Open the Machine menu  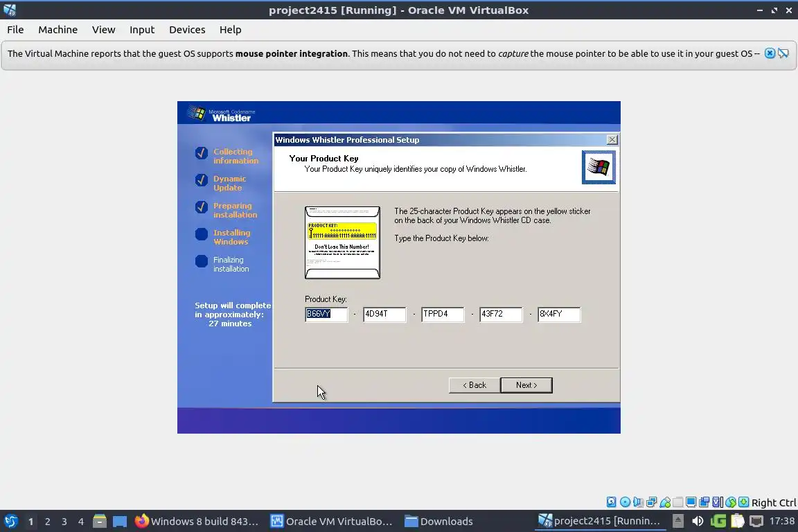(x=58, y=30)
